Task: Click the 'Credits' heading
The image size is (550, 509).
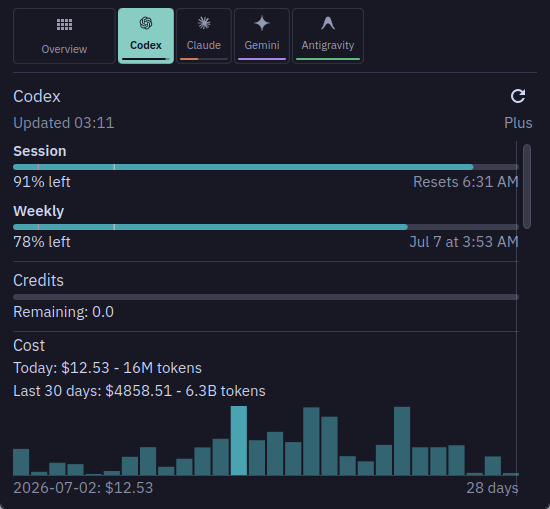Action: point(38,280)
